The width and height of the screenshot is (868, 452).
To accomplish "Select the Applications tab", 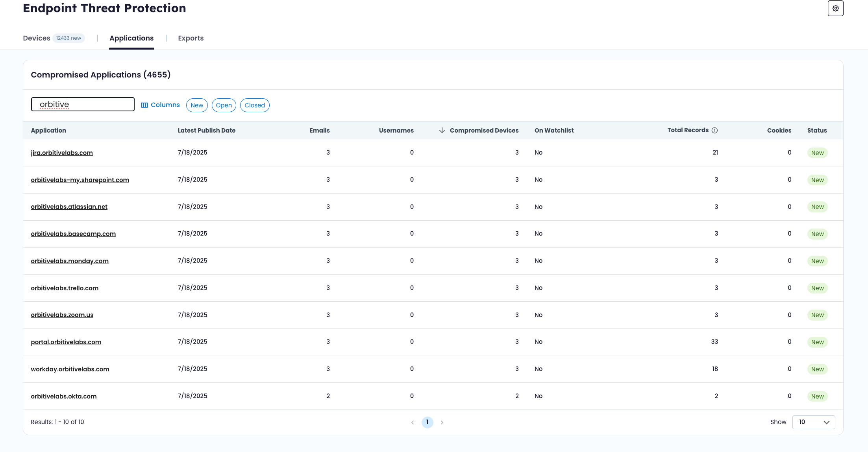I will (131, 38).
